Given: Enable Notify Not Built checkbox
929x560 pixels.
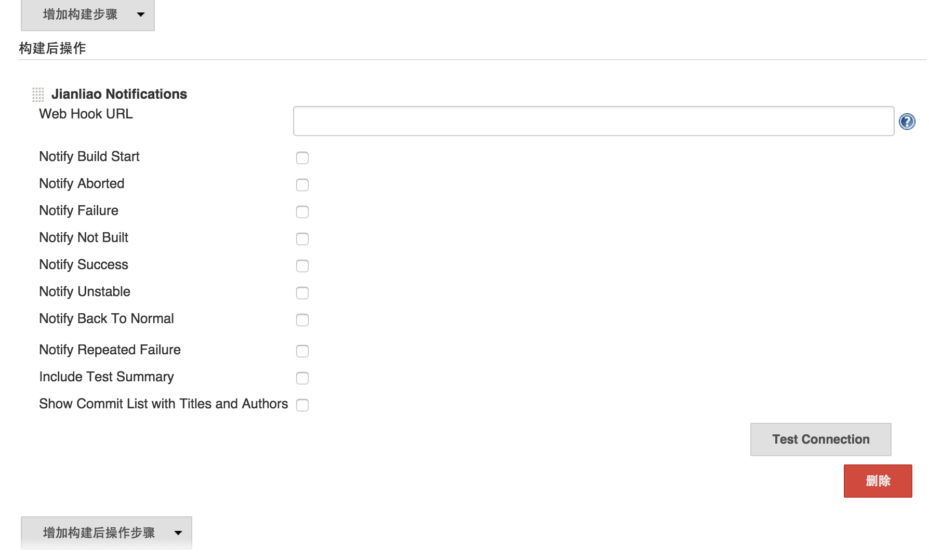Looking at the screenshot, I should pyautogui.click(x=302, y=239).
